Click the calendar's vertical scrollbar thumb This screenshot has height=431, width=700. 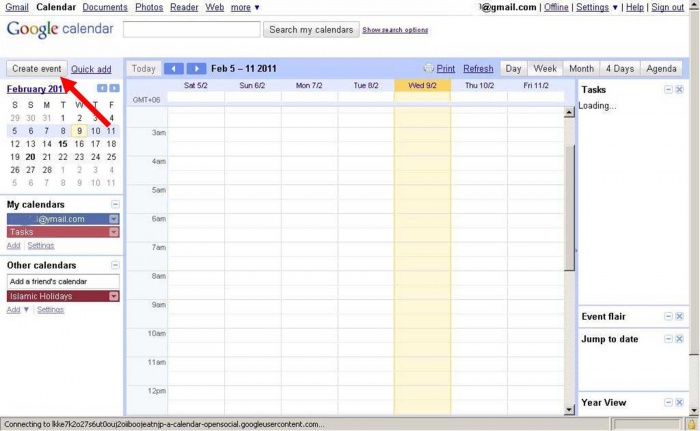click(x=569, y=208)
